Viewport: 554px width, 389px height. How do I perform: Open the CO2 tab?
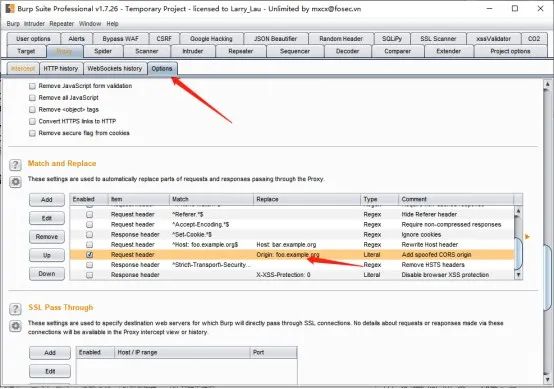534,39
